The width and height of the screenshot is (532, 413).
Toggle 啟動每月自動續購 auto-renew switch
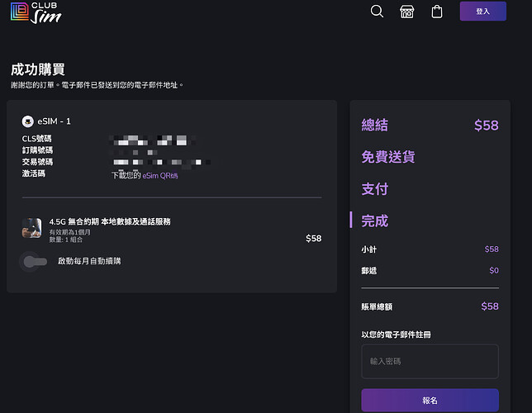point(34,261)
